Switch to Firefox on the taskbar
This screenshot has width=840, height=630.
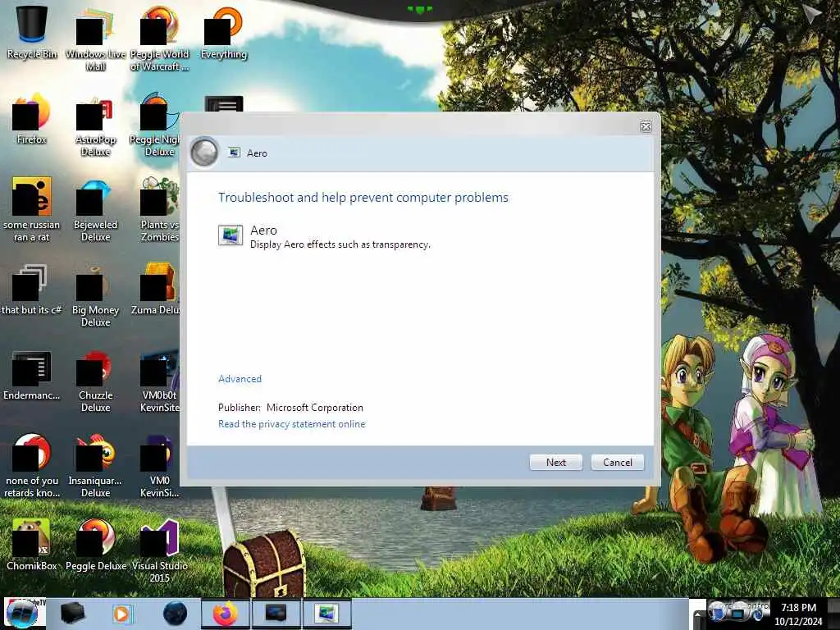click(x=225, y=614)
